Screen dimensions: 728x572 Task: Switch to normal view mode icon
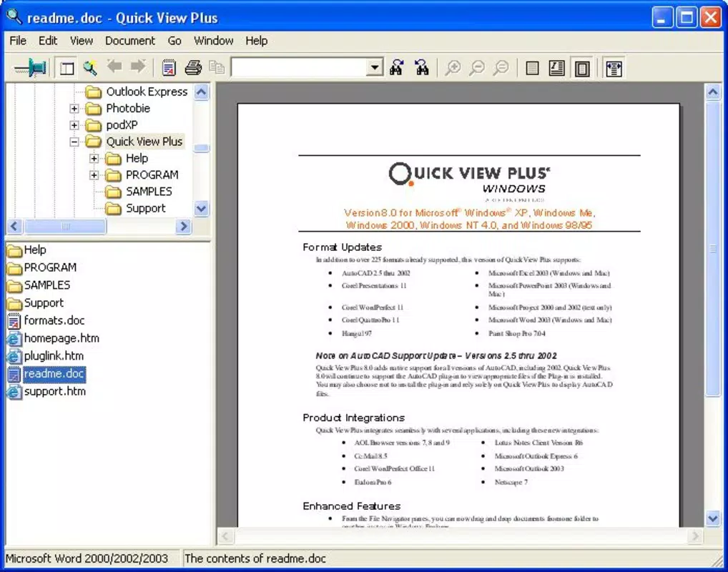(556, 68)
